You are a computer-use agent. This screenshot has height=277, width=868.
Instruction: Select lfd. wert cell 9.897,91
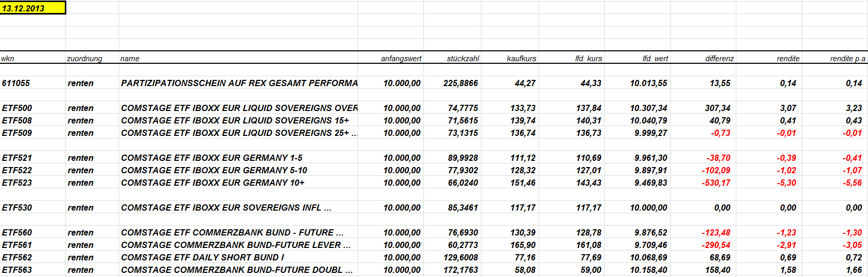(x=637, y=170)
